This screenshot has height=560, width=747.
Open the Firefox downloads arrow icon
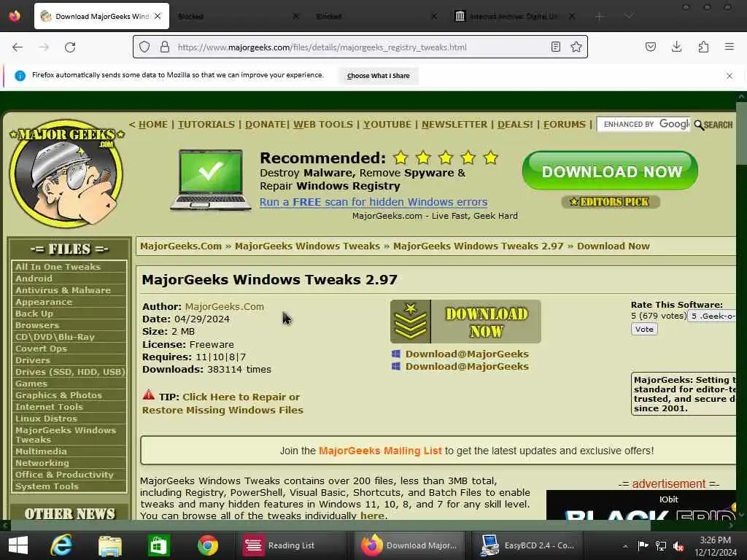pos(676,47)
